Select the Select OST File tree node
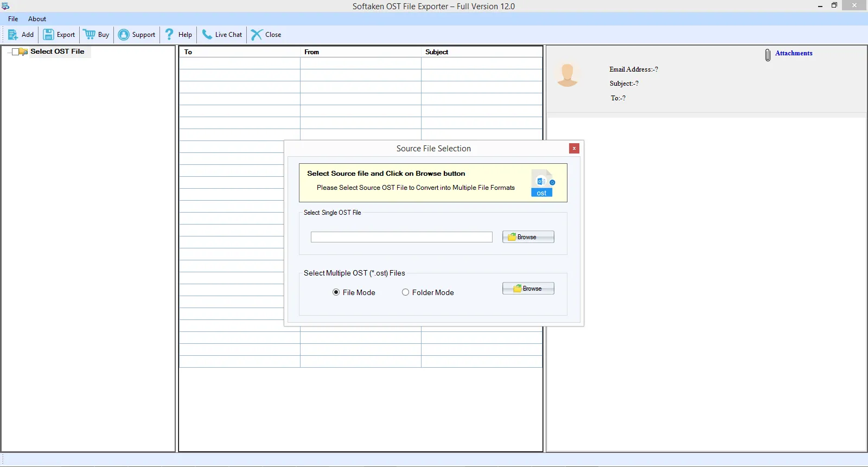 coord(58,52)
